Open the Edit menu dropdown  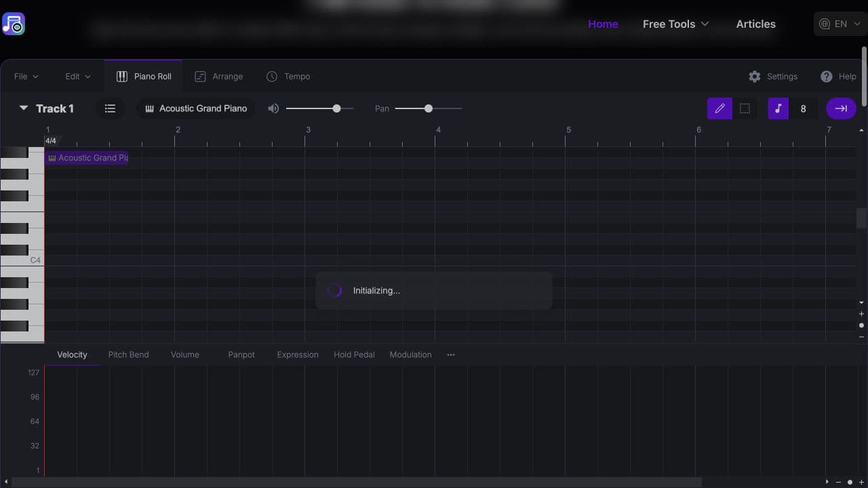78,77
